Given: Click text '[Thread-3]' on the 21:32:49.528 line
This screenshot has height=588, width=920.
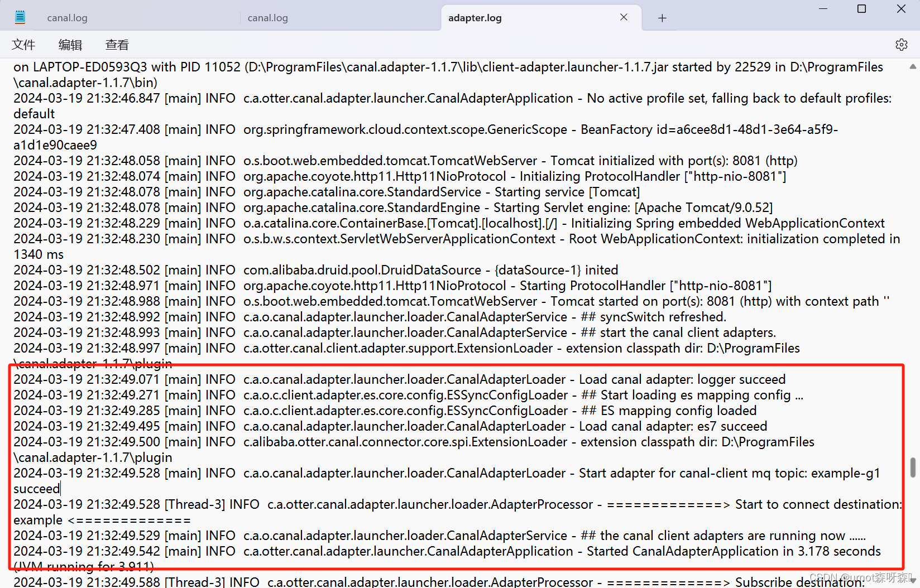Looking at the screenshot, I should 195,504.
